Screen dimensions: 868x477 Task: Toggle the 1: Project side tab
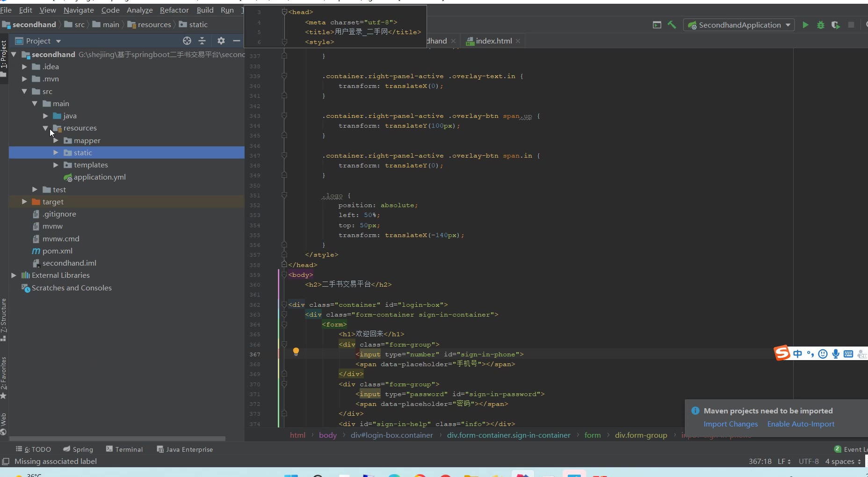[x=4, y=58]
